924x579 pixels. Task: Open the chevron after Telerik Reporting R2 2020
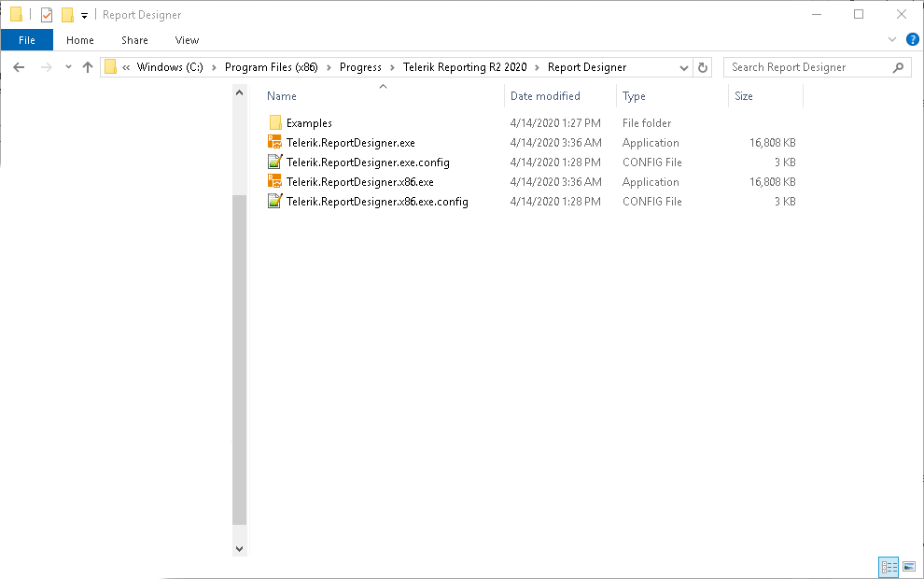(x=538, y=67)
